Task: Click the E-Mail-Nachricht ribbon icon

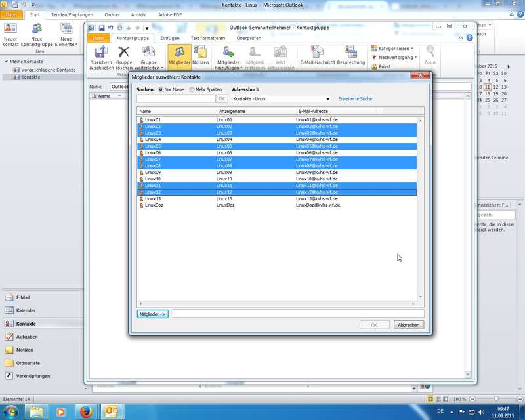Action: coord(318,54)
